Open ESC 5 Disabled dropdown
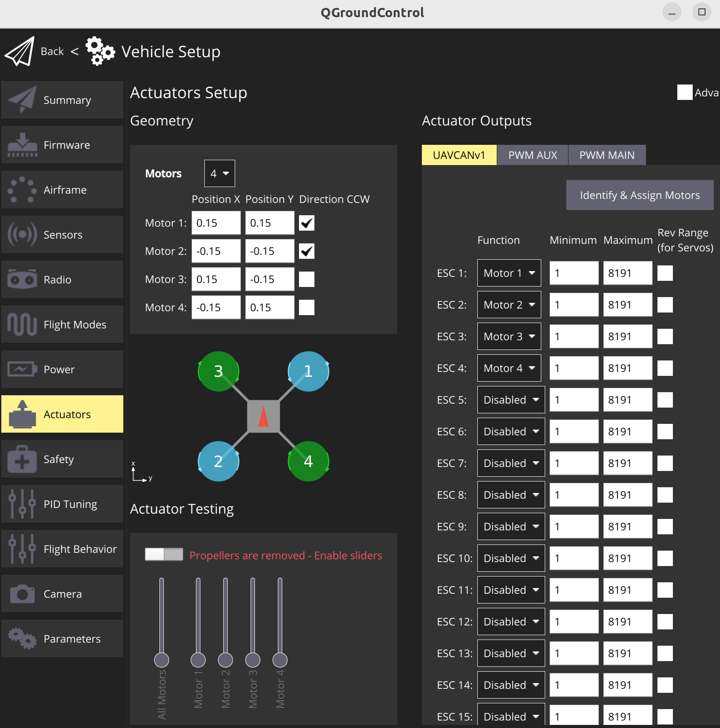The height and width of the screenshot is (728, 720). tap(511, 400)
